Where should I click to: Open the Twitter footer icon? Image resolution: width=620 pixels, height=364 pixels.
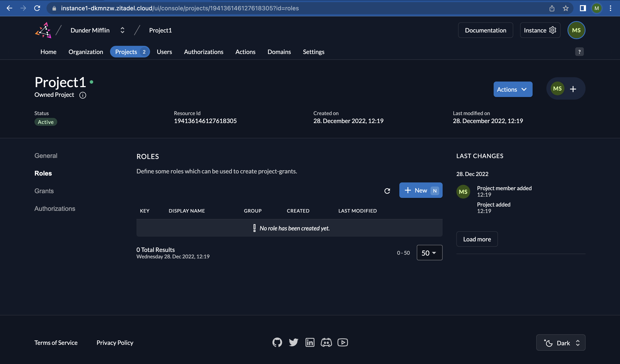click(293, 342)
